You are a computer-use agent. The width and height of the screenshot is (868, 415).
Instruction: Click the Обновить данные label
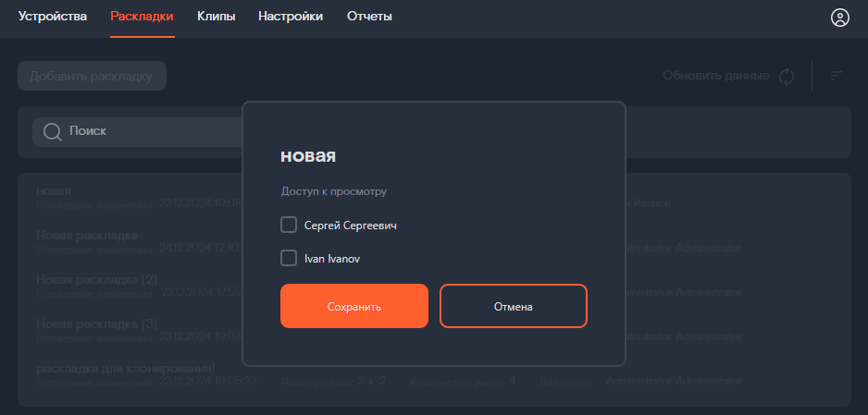[x=715, y=76]
